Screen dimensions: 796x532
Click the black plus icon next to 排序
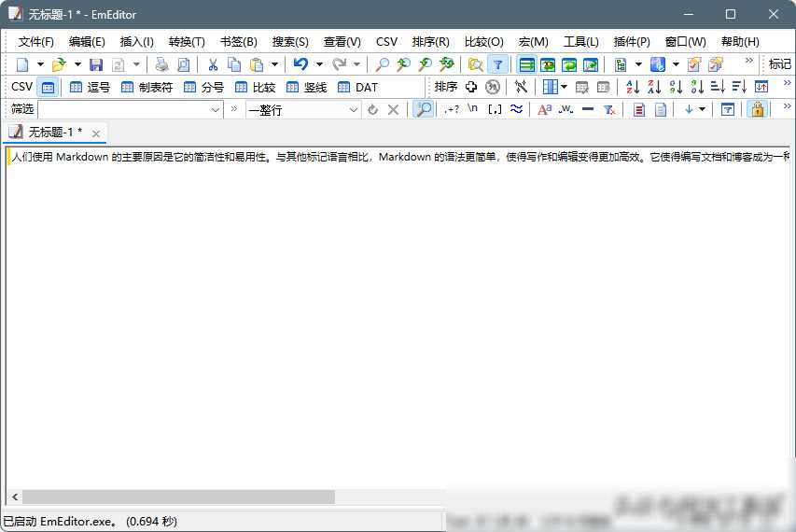(x=471, y=87)
